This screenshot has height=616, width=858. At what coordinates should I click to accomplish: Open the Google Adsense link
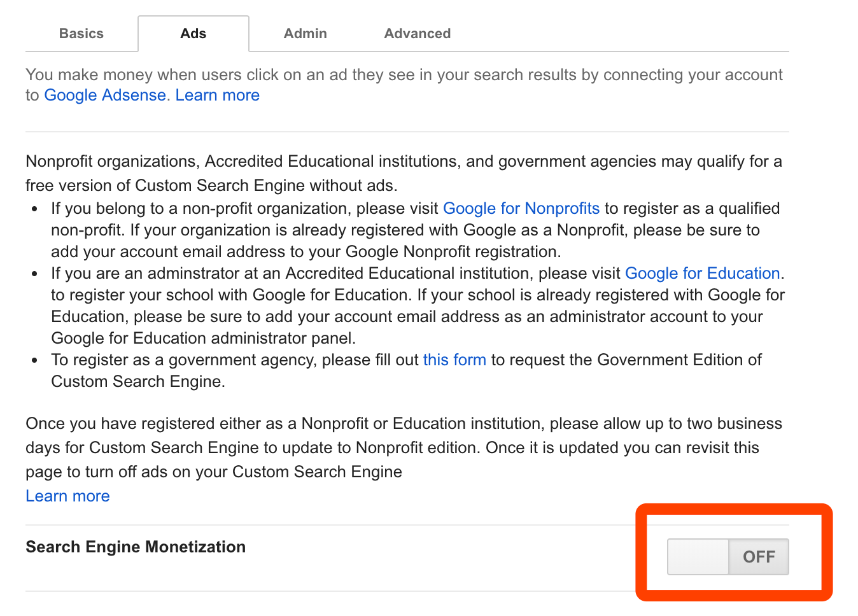[105, 95]
